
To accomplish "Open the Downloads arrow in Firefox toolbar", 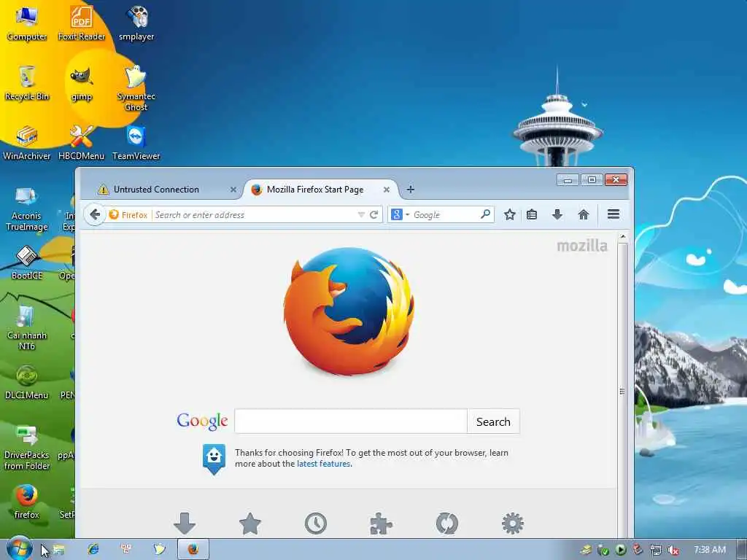I will [x=557, y=215].
